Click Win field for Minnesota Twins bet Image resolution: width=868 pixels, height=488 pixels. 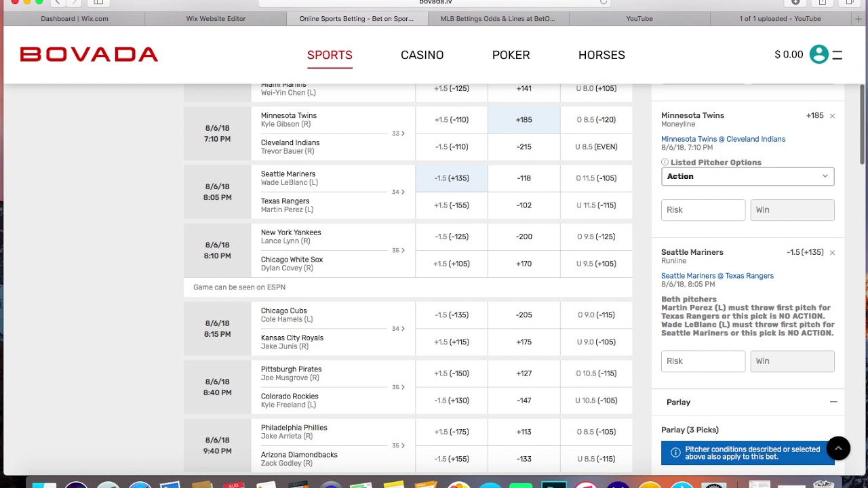[x=792, y=210]
